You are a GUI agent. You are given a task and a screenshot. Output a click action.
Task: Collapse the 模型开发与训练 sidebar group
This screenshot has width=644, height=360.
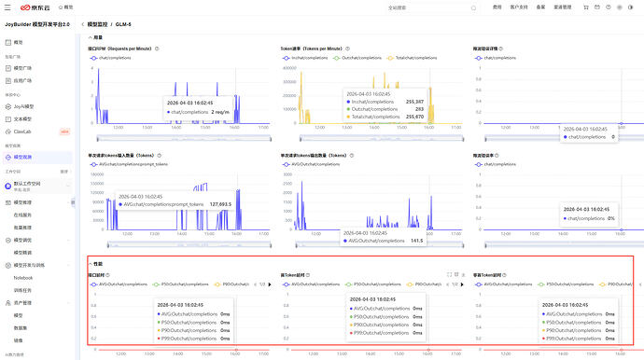pyautogui.click(x=68, y=265)
